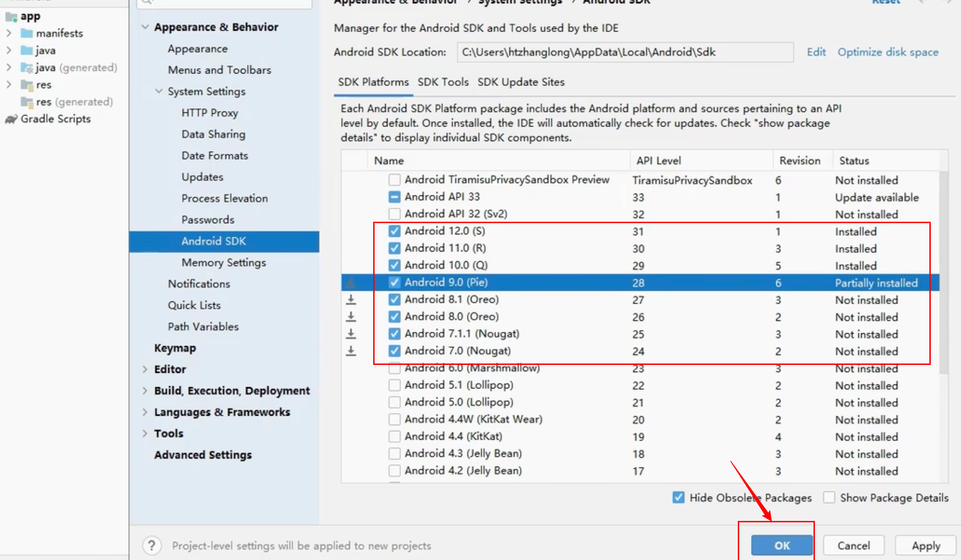Open the Menus and Toolbars page
The image size is (961, 560).
click(x=220, y=70)
